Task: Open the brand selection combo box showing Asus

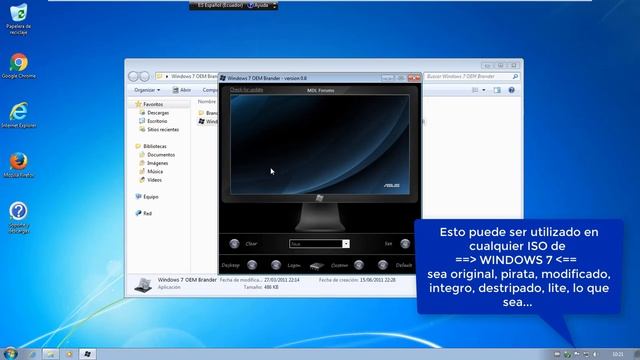Action: (319, 244)
